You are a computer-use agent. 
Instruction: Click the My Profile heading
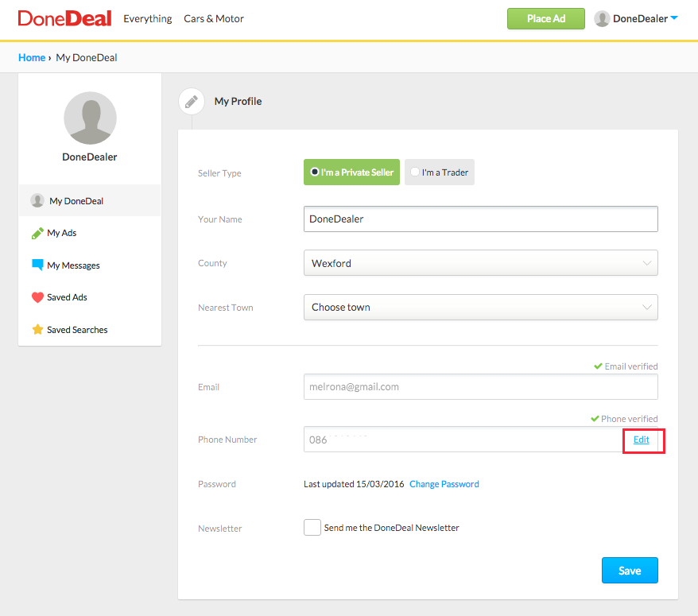pyautogui.click(x=238, y=102)
